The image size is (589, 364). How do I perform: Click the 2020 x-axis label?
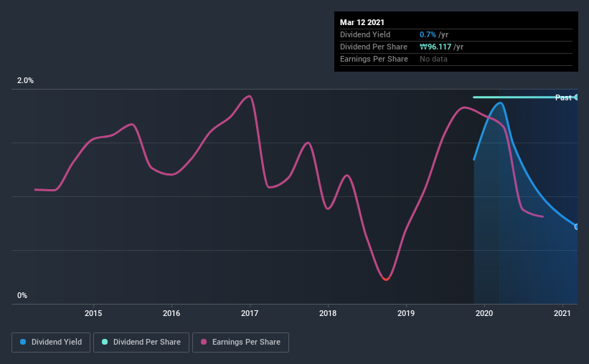click(x=484, y=313)
